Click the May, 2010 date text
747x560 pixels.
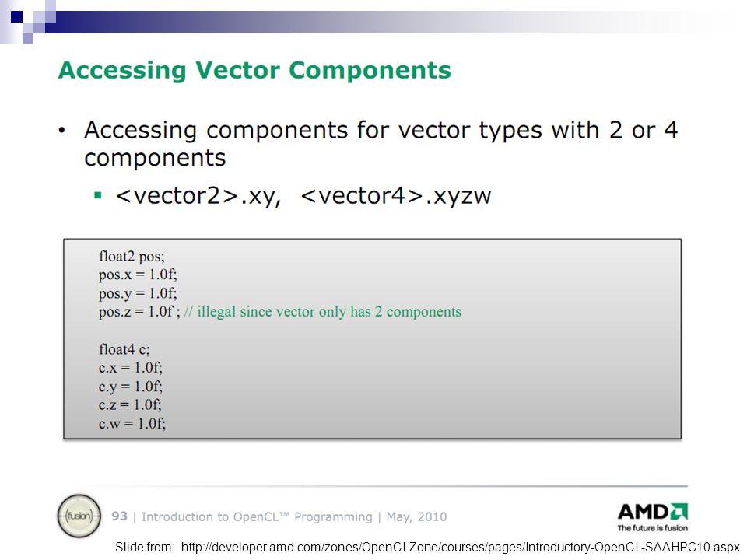click(x=416, y=516)
